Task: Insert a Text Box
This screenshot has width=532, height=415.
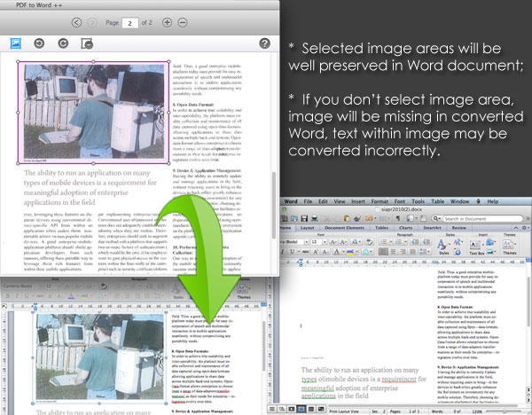Action: [476, 247]
